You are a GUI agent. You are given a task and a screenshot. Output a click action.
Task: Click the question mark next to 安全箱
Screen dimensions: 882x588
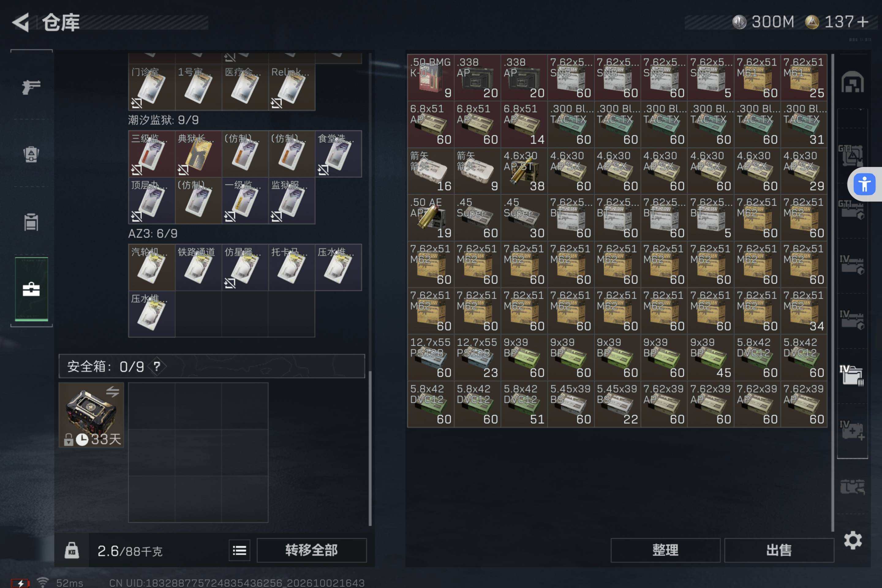pos(157,366)
